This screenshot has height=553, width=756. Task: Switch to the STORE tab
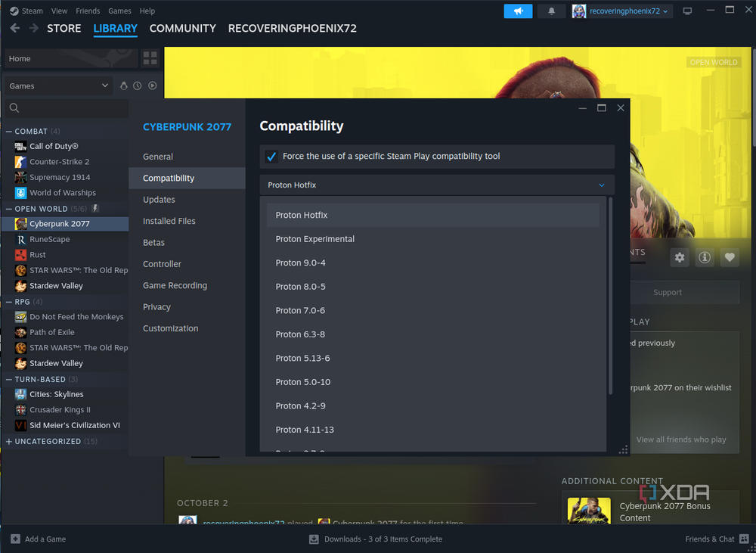coord(64,28)
